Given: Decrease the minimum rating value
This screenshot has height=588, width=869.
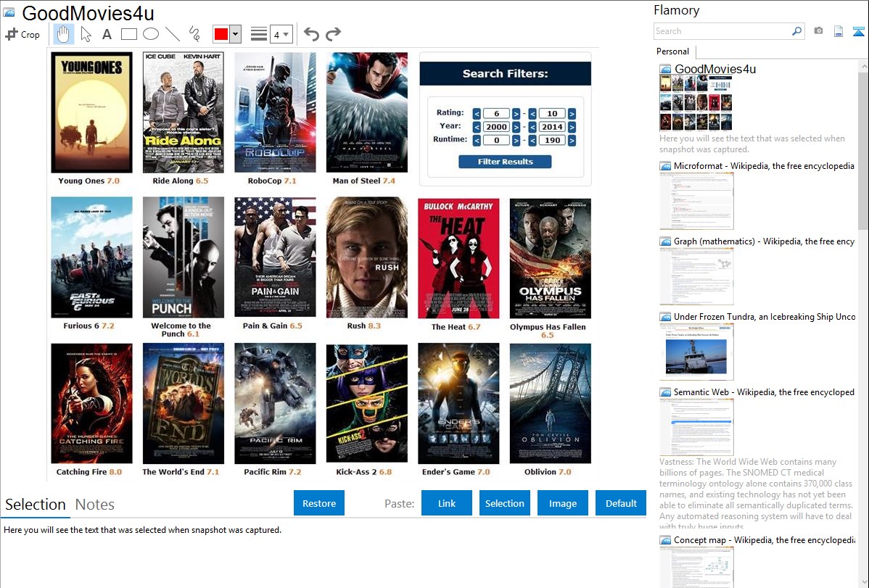Looking at the screenshot, I should [x=477, y=114].
